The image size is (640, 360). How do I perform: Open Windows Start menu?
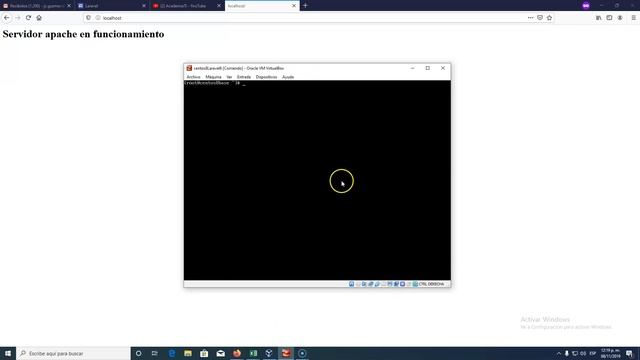pos(8,353)
